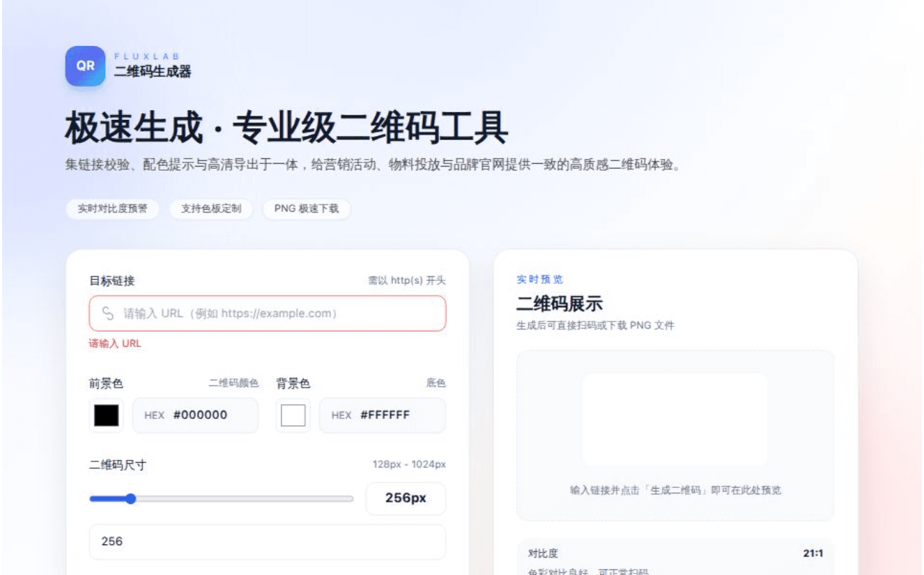This screenshot has width=924, height=575.
Task: Click the empty QR preview placeholder
Action: click(675, 420)
